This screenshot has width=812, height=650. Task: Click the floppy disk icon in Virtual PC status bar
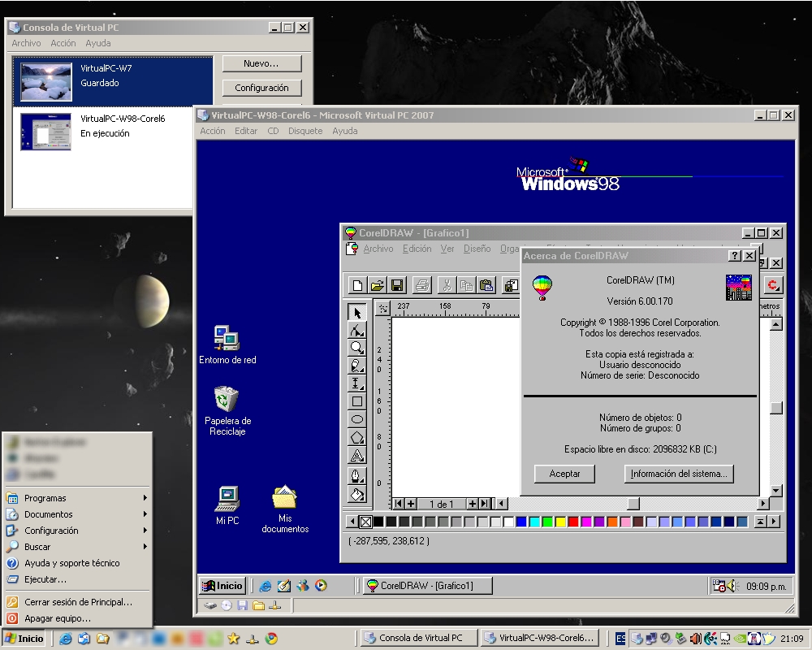[242, 604]
